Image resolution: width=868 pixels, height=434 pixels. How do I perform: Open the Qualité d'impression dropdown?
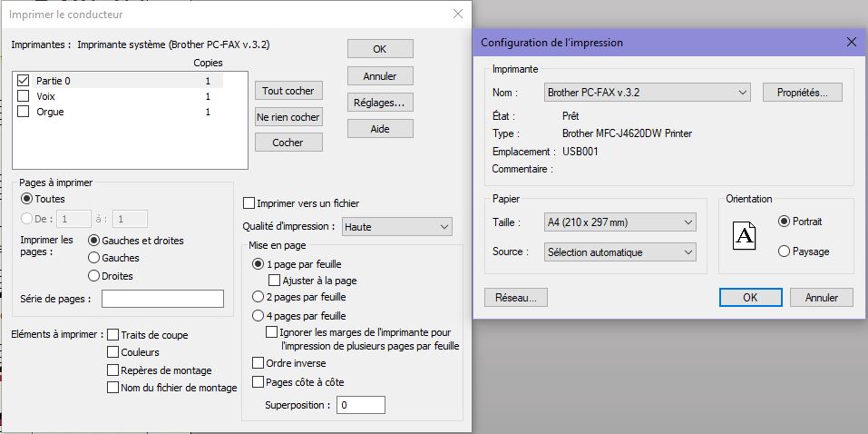[397, 226]
